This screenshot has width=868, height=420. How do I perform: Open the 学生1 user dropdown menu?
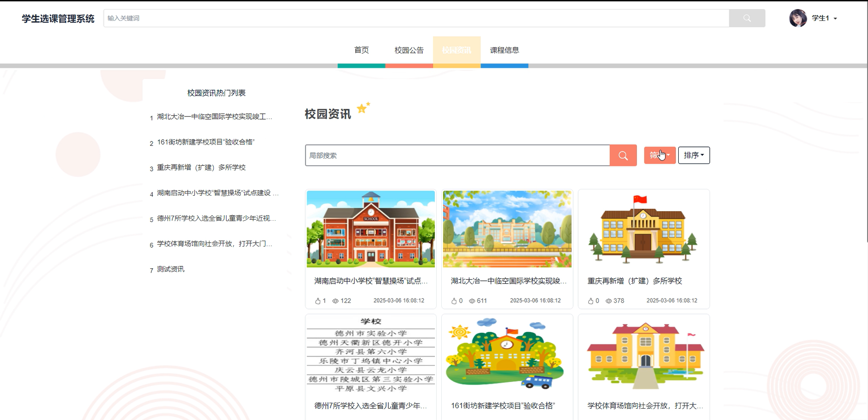pyautogui.click(x=825, y=18)
